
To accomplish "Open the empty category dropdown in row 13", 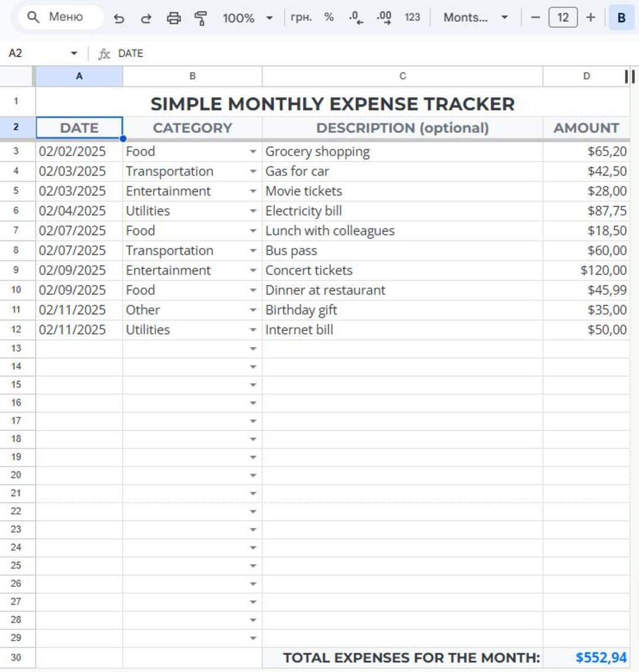I will pyautogui.click(x=253, y=349).
